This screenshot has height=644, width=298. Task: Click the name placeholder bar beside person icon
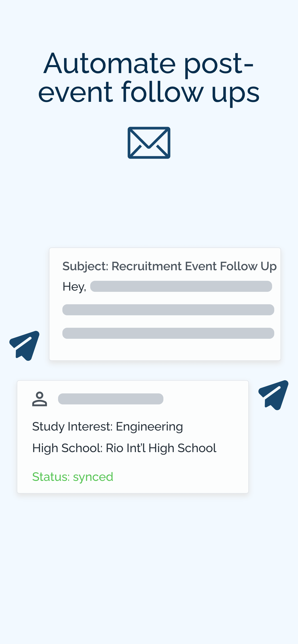(111, 399)
